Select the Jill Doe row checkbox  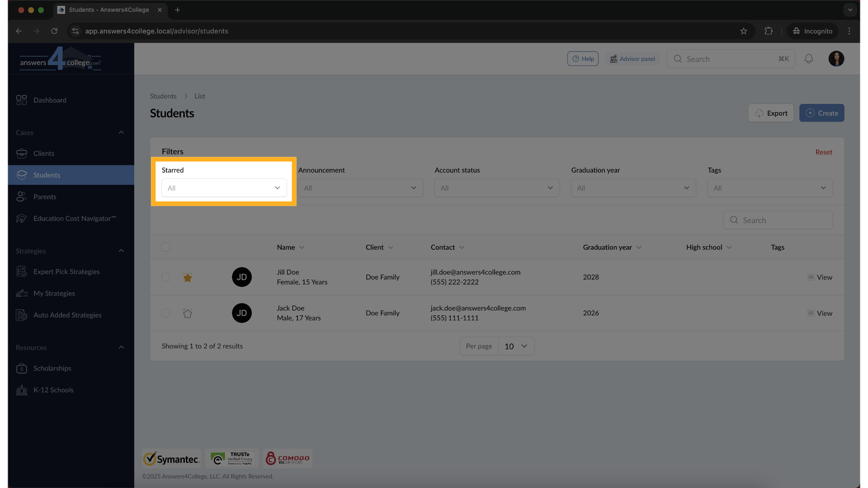pyautogui.click(x=166, y=277)
